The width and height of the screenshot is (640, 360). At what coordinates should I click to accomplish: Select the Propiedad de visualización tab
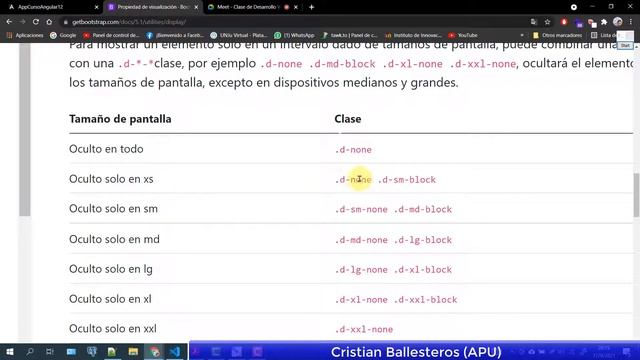(152, 7)
